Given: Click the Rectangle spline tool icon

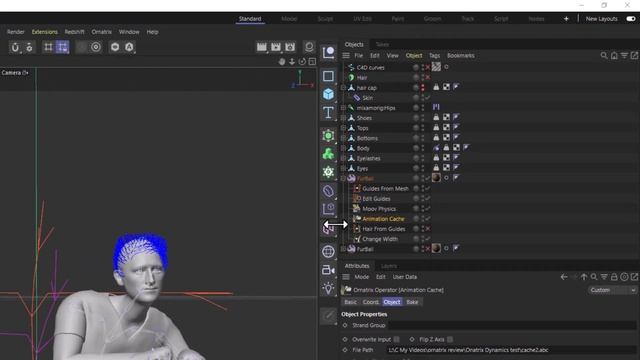Looking at the screenshot, I should tap(328, 76).
